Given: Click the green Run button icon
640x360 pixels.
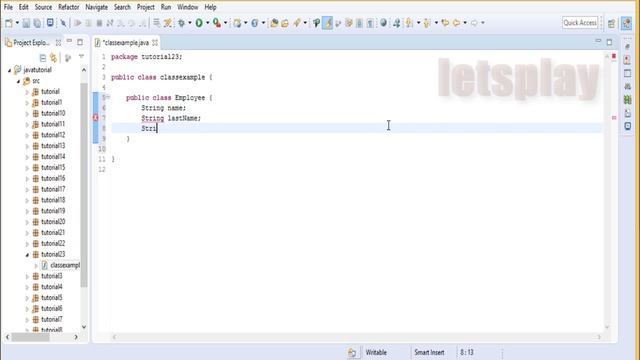Looking at the screenshot, I should pyautogui.click(x=199, y=23).
